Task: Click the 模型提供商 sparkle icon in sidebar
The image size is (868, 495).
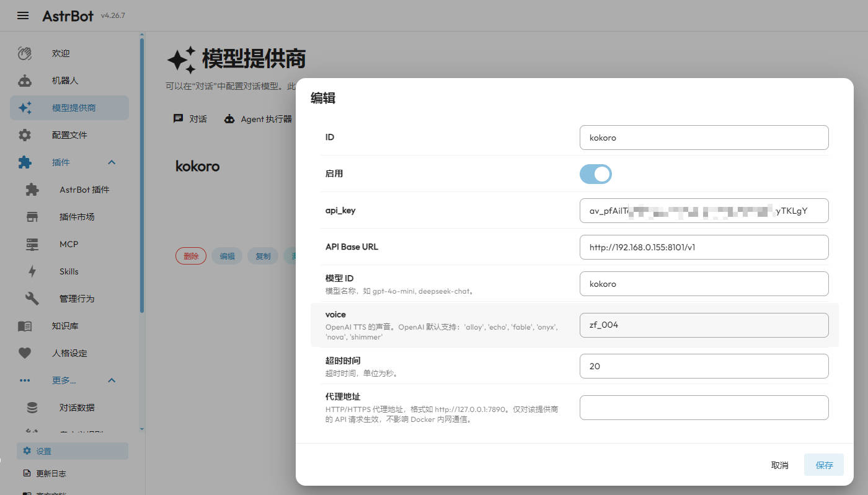Action: click(25, 108)
